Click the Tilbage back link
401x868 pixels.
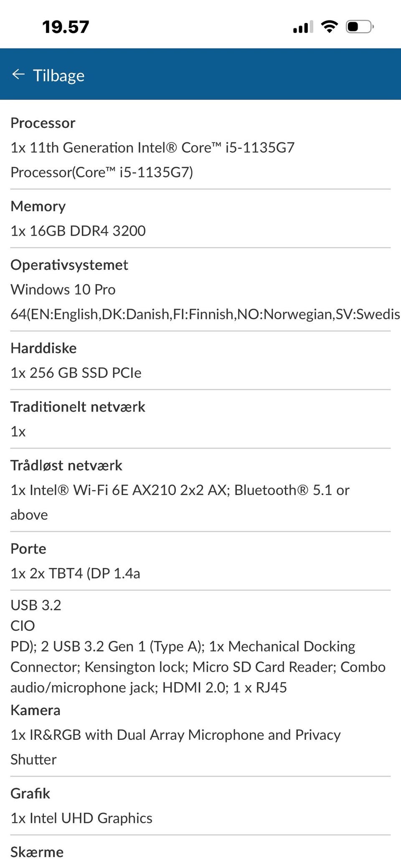pos(58,76)
